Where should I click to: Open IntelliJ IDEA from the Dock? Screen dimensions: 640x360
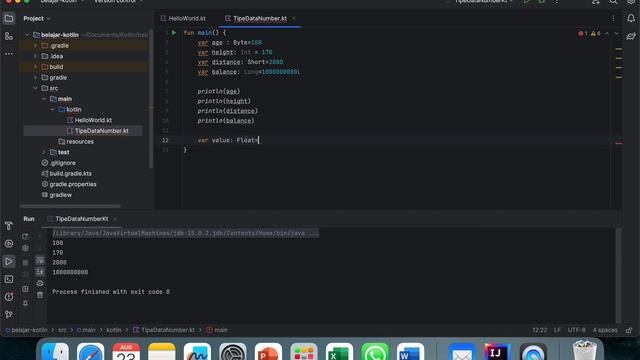click(497, 351)
